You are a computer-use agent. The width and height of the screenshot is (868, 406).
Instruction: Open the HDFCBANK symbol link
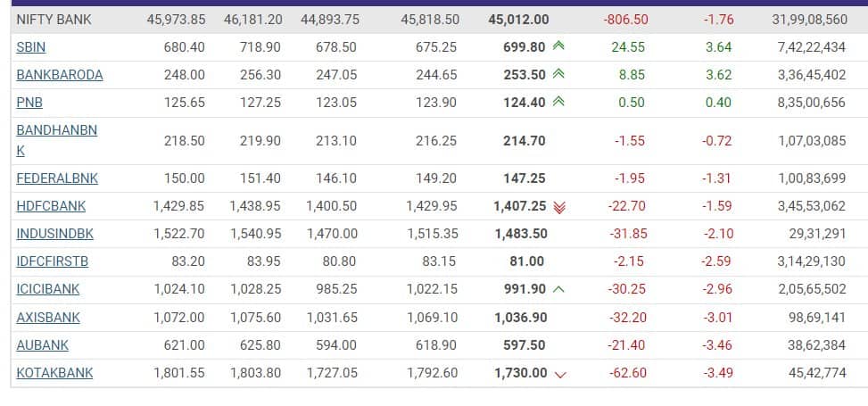coord(51,206)
